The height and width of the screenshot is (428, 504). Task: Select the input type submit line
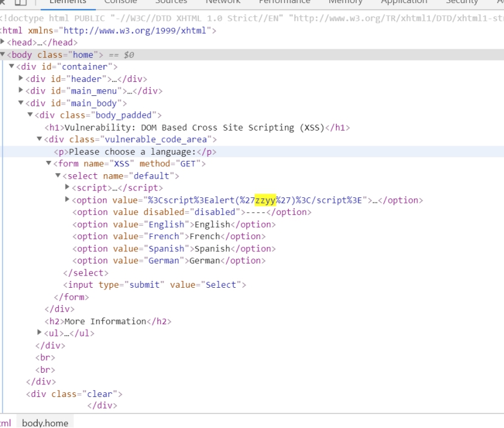[x=155, y=285]
